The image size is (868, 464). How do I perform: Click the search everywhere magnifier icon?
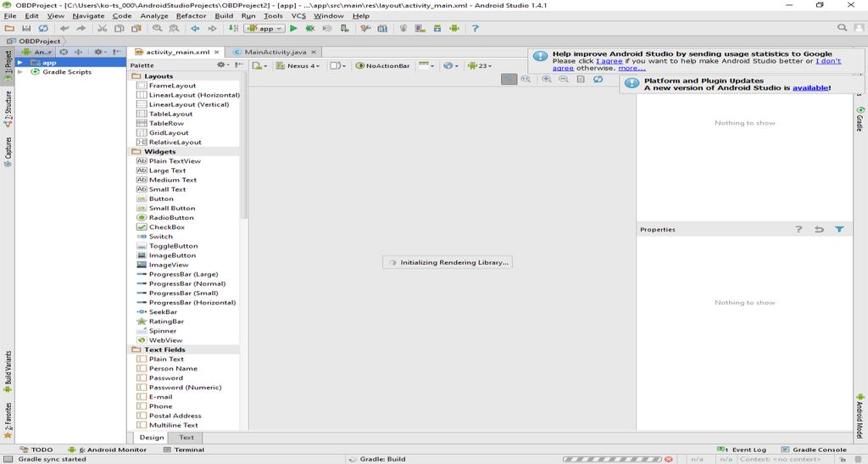point(842,28)
